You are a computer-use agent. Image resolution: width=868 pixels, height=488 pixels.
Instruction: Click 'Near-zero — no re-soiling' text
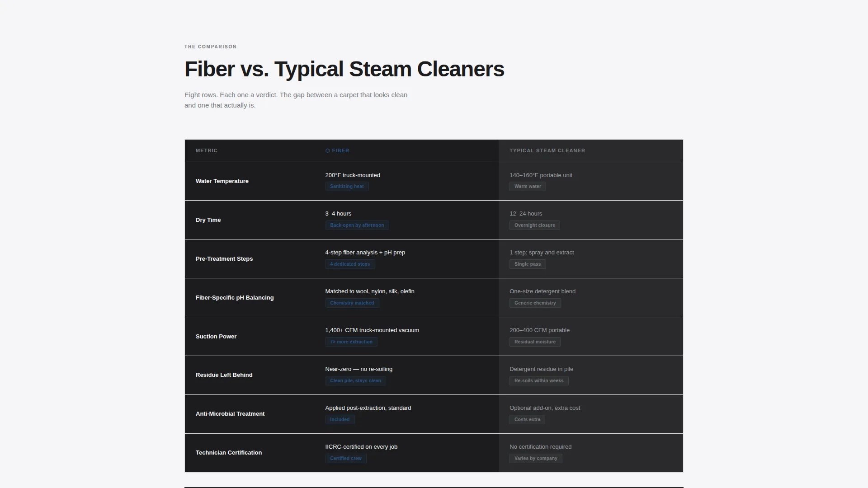359,369
